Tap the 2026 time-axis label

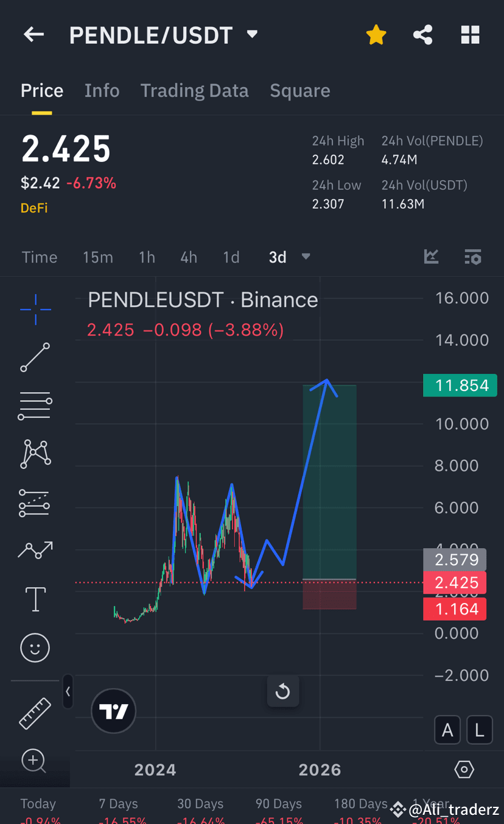320,770
